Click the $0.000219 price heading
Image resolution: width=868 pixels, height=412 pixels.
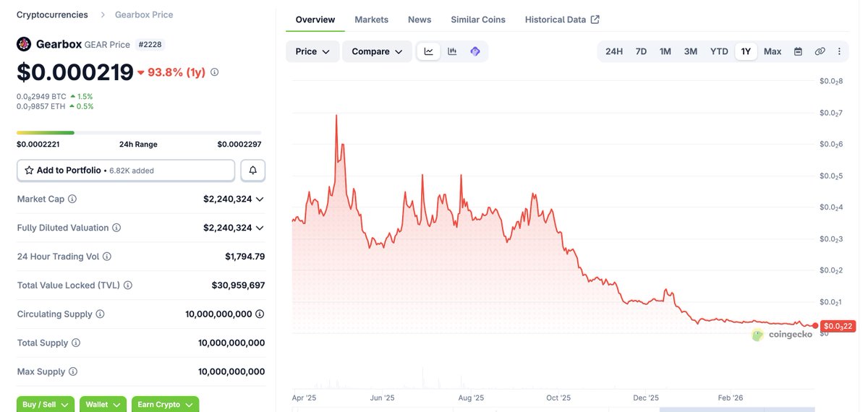point(75,72)
